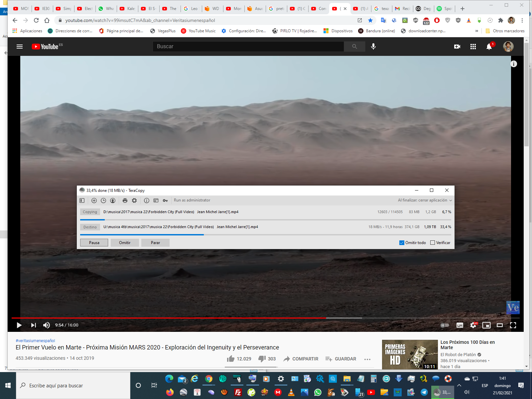Open TeraCopy settings gear icon

coord(134,200)
